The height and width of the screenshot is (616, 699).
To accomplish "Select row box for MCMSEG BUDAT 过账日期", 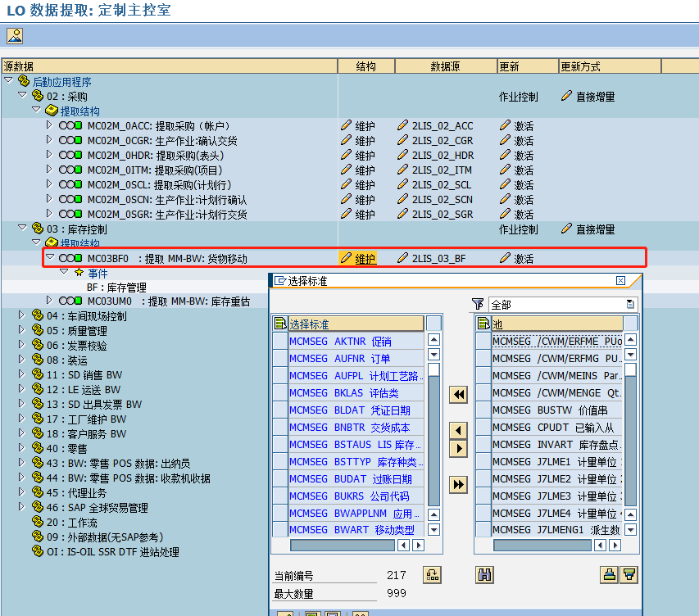I will click(x=280, y=478).
